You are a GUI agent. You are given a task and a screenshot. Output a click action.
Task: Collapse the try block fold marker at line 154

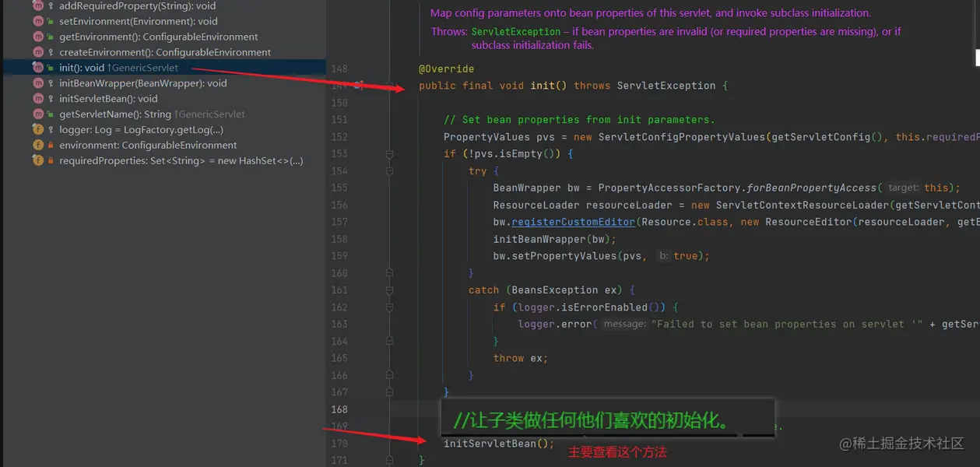(x=389, y=171)
